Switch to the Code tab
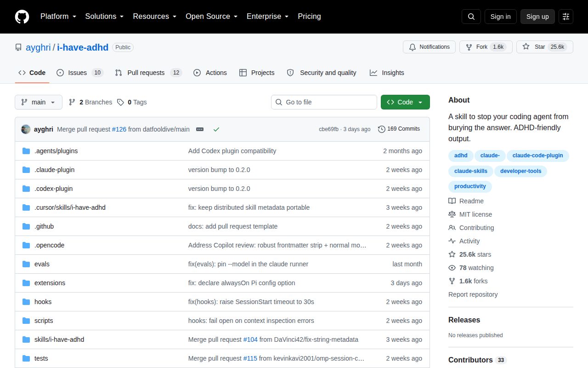 tap(32, 73)
